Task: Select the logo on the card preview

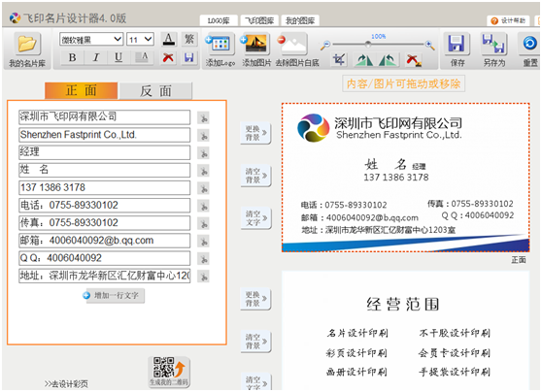Action: tap(314, 128)
